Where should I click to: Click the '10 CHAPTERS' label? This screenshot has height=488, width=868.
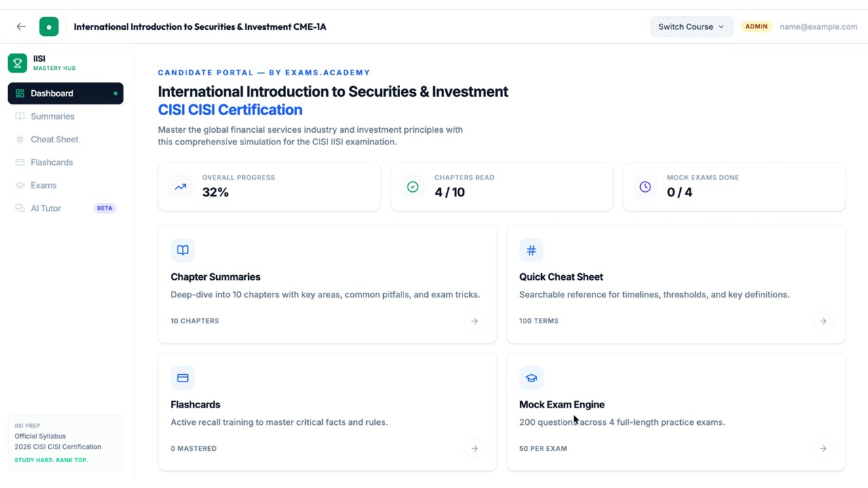coord(195,321)
